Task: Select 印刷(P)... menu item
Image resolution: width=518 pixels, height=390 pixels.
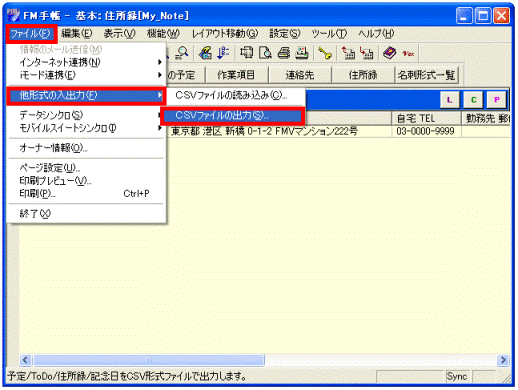Action: pyautogui.click(x=86, y=194)
